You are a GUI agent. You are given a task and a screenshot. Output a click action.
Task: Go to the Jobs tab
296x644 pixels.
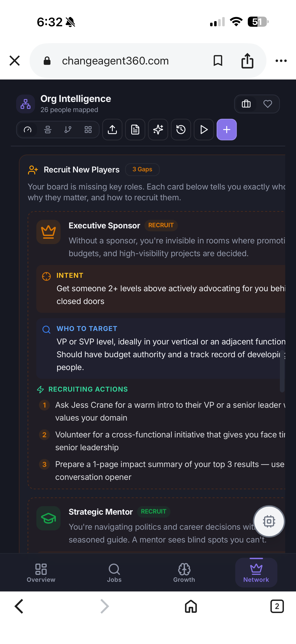point(114,573)
